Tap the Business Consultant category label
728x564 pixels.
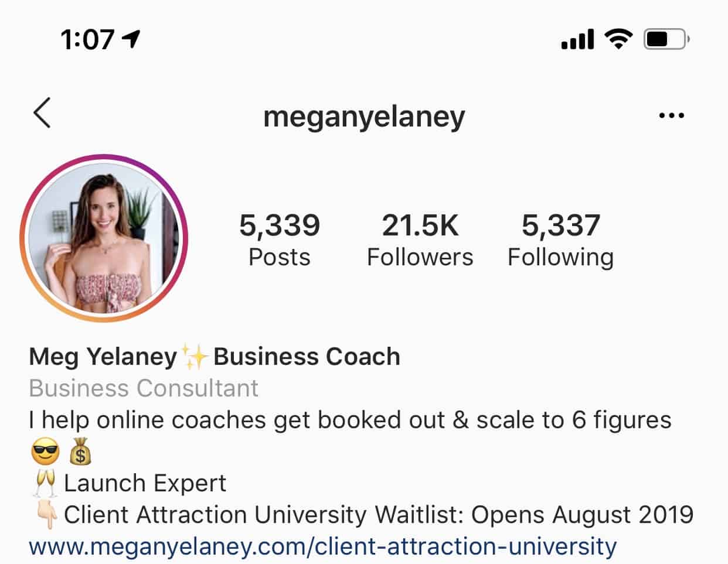(x=144, y=388)
